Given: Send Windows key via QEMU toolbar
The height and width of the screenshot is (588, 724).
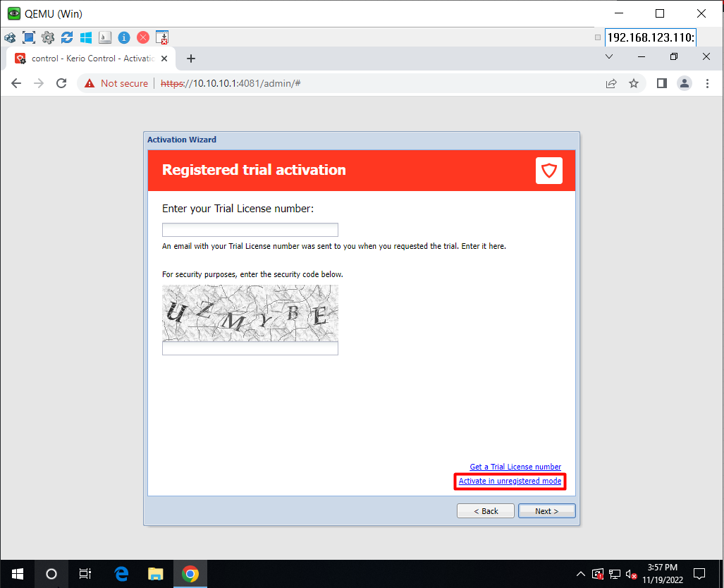Looking at the screenshot, I should tap(86, 37).
